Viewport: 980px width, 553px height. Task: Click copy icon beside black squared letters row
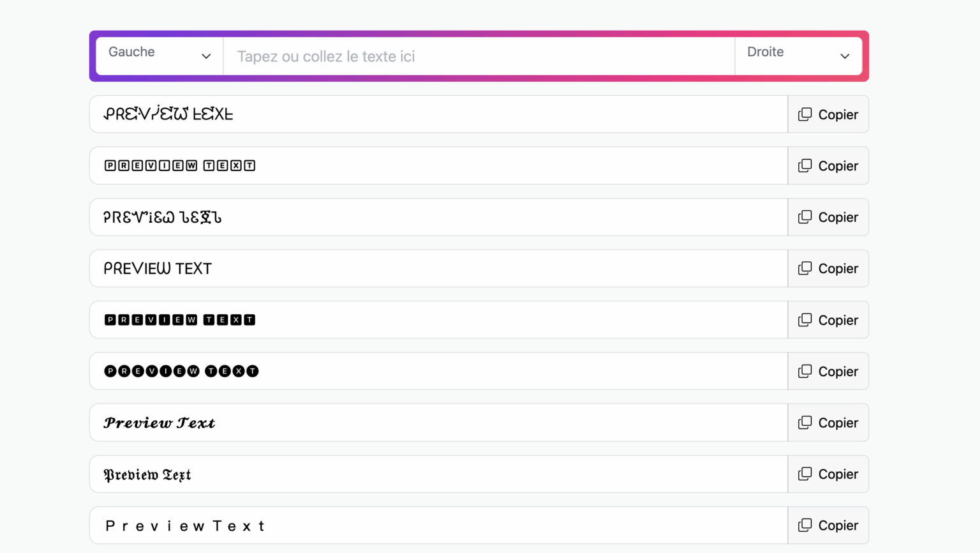[805, 320]
